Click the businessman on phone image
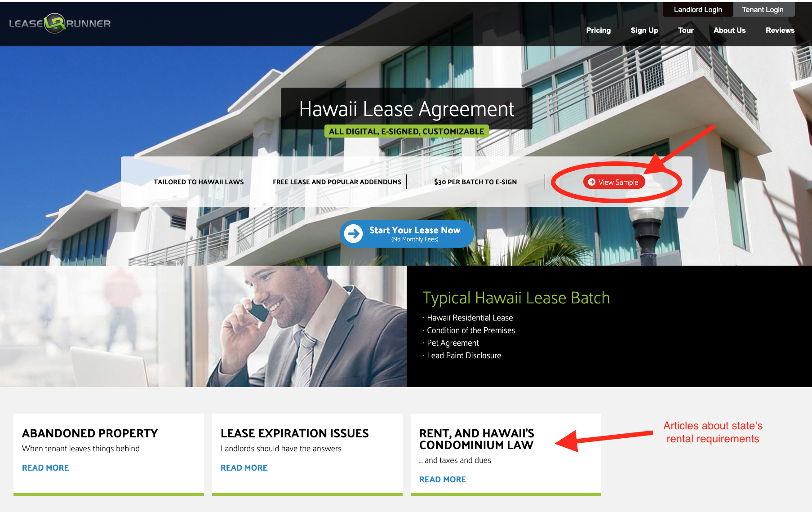The width and height of the screenshot is (812, 512). tap(203, 326)
